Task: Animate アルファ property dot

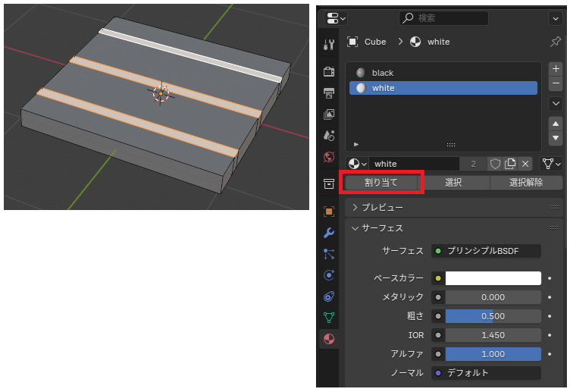Action: point(550,354)
